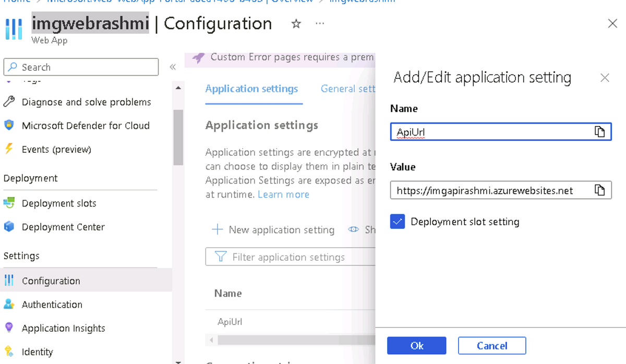Select the Application settings tab
Viewport: 626px width, 364px height.
click(252, 89)
